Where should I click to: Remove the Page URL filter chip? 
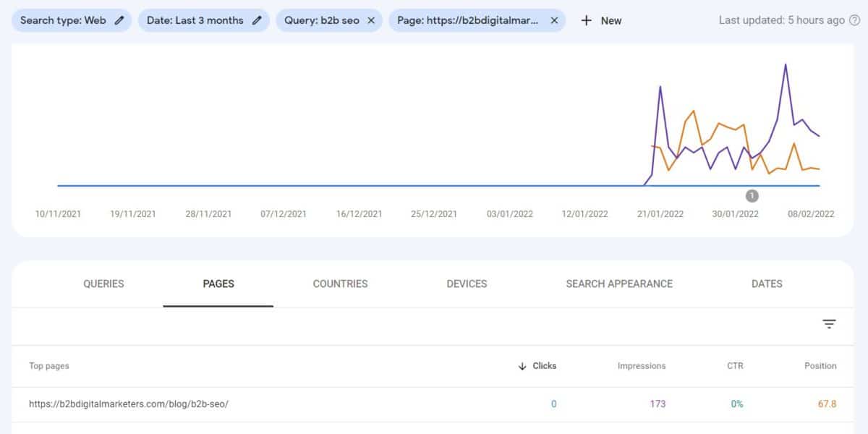(x=554, y=20)
